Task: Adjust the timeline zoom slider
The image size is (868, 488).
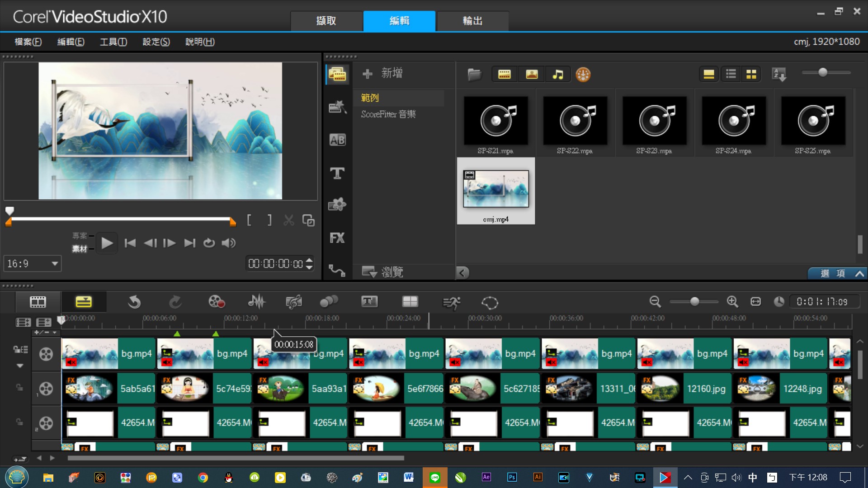Action: tap(694, 302)
